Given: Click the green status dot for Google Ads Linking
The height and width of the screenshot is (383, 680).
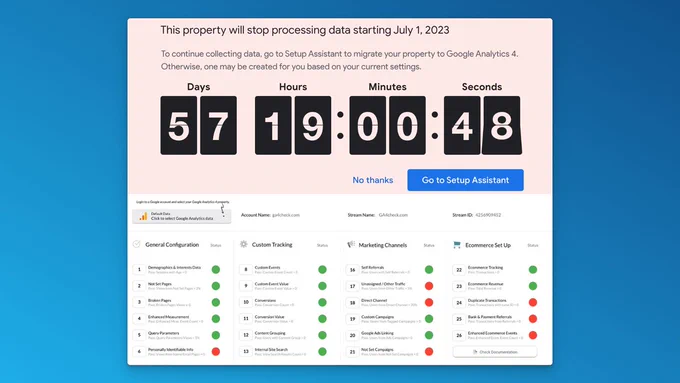Looking at the screenshot, I should click(429, 335).
